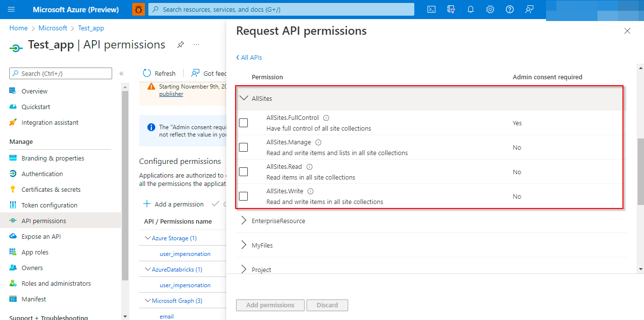Viewport: 644px width, 320px height.
Task: Click info icon next to AllSites.FullControl
Action: point(326,118)
